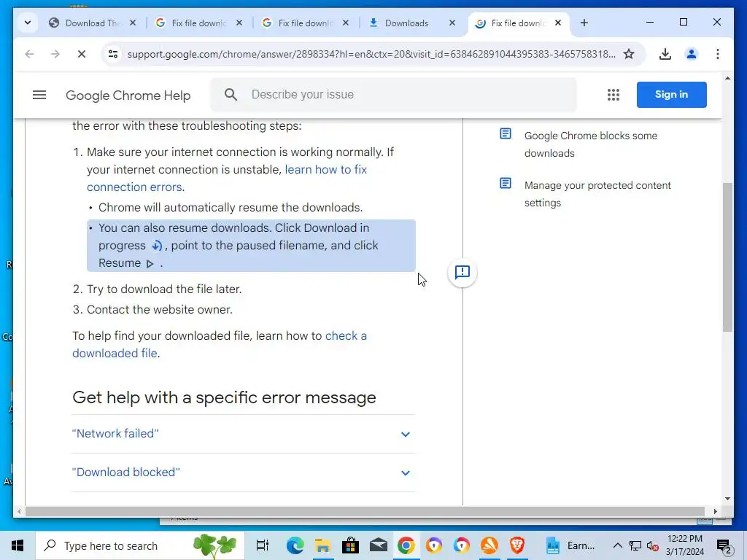Expand the "Network failed" section
Image resolution: width=747 pixels, height=560 pixels.
(243, 434)
